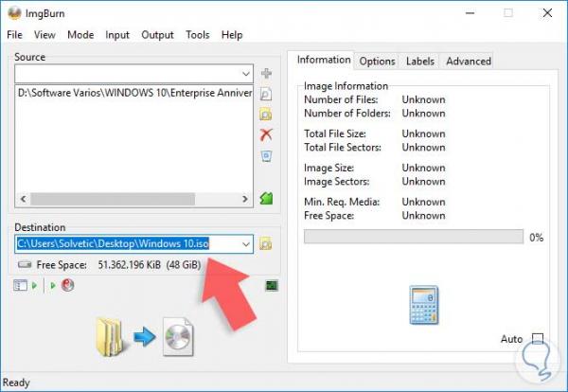Click the second green play arrow icon
The height and width of the screenshot is (392, 568).
pos(53,286)
